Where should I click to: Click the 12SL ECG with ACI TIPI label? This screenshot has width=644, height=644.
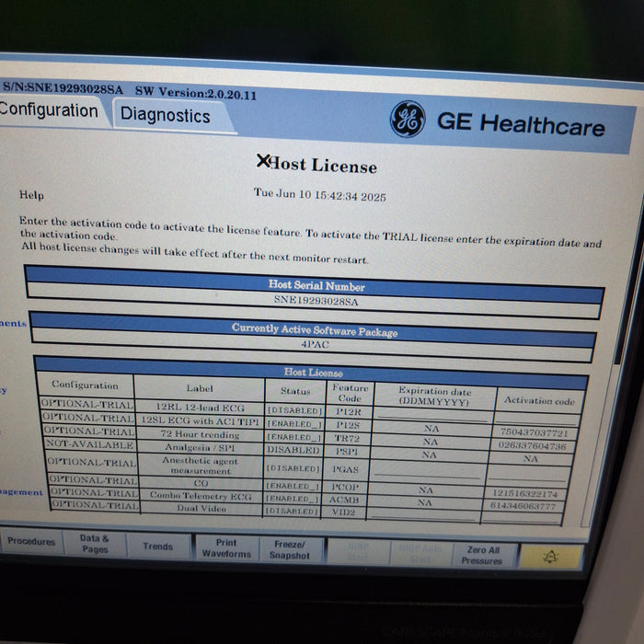[200, 421]
